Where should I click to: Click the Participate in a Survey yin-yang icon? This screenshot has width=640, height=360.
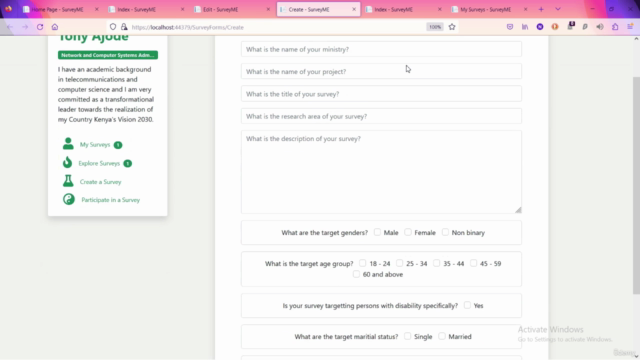(69, 199)
